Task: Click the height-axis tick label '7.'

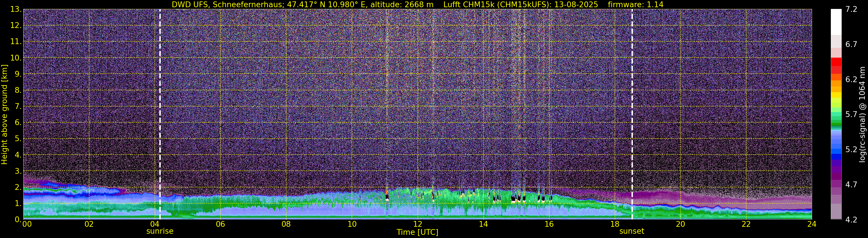Action: [x=18, y=106]
